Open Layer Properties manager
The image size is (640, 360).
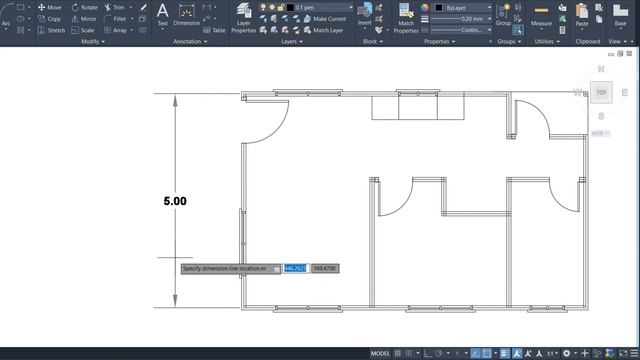244,18
